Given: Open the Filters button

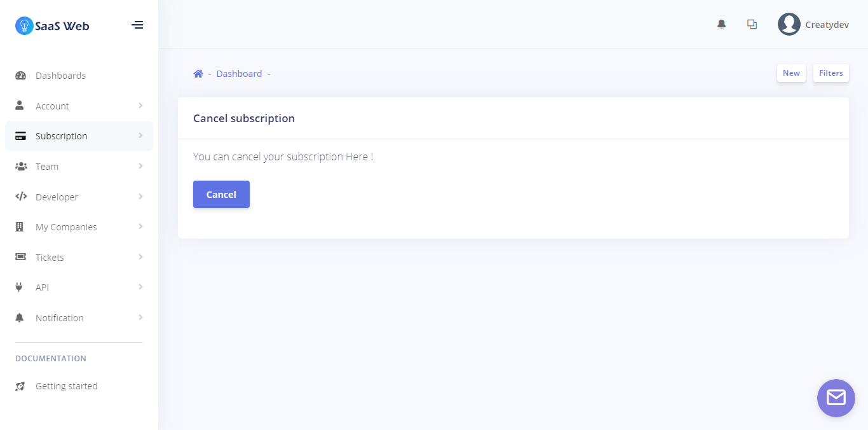Looking at the screenshot, I should click(x=831, y=73).
